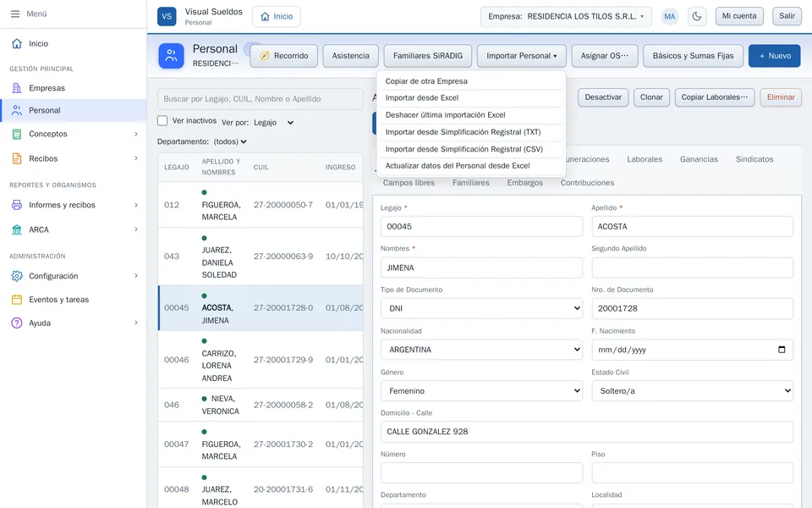Click the Domicilio - Calle input field
This screenshot has width=812, height=508.
click(x=587, y=432)
